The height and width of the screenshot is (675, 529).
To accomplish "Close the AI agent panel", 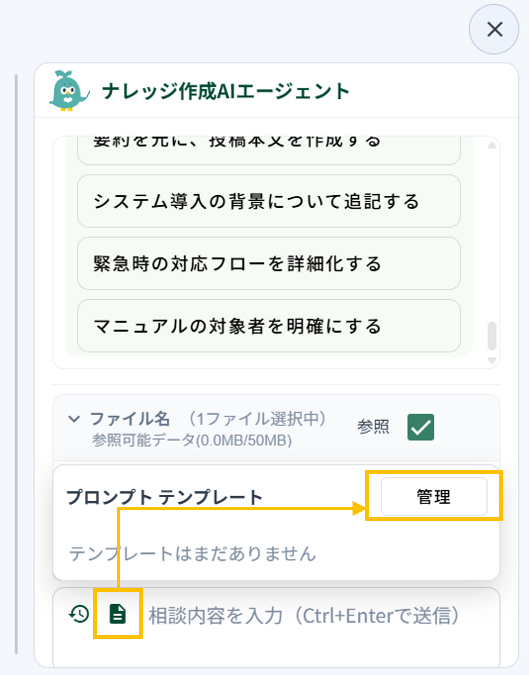I will click(494, 30).
